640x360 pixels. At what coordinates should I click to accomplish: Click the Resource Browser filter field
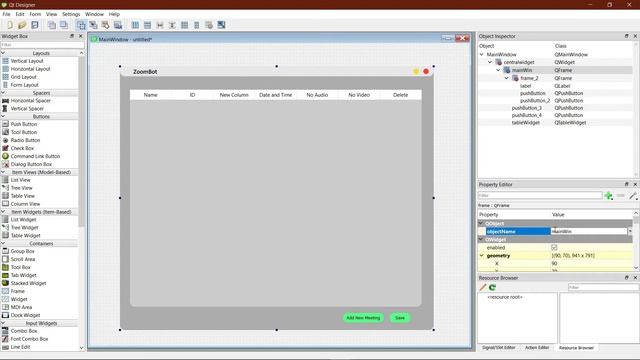click(603, 287)
